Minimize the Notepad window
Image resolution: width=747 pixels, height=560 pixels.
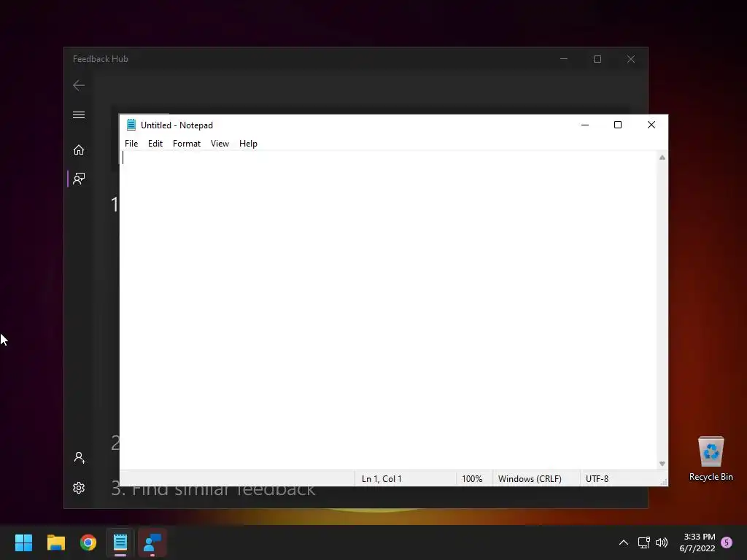coord(585,125)
